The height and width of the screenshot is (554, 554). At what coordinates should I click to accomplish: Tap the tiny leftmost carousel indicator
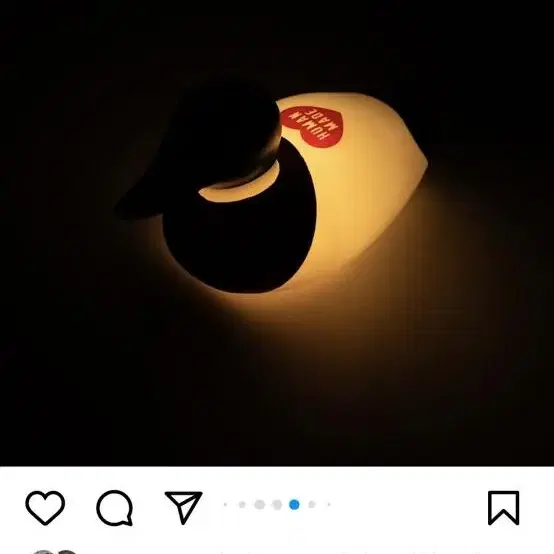(x=225, y=505)
